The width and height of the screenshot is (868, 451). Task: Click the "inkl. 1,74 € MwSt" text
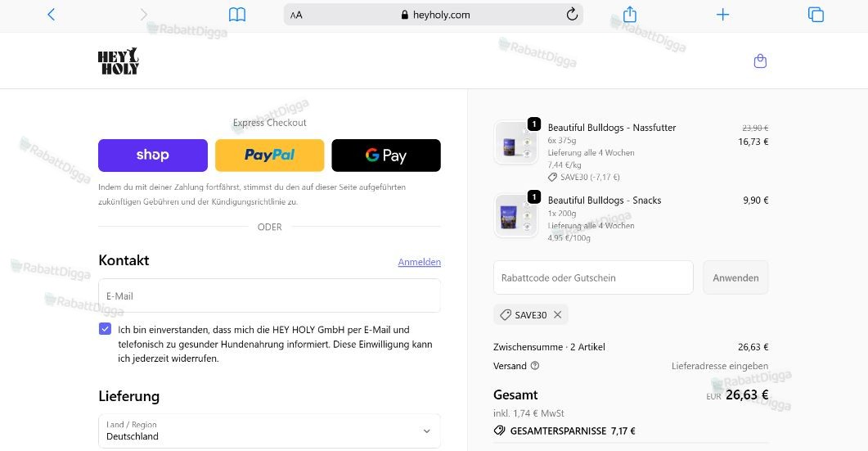[528, 413]
